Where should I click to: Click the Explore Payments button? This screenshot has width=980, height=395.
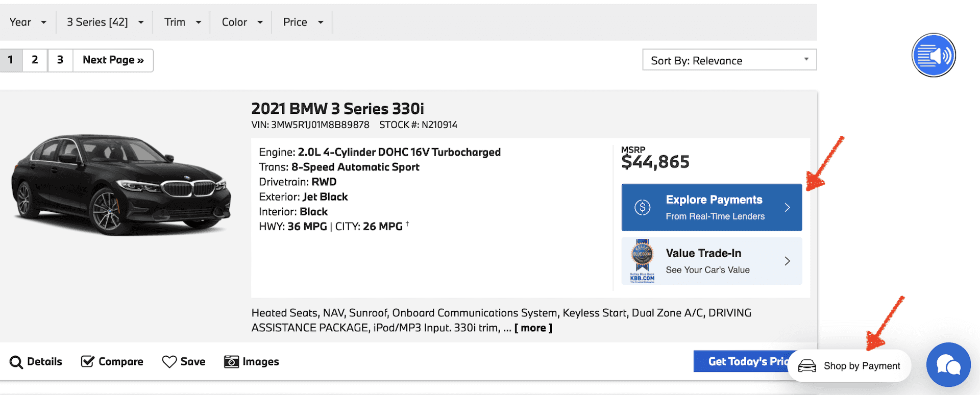click(x=712, y=207)
